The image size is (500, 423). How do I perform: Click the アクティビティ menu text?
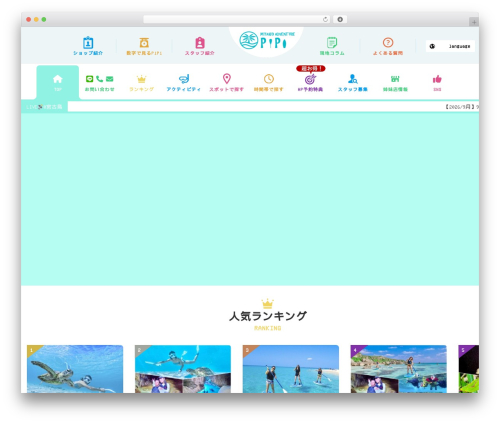pos(184,89)
